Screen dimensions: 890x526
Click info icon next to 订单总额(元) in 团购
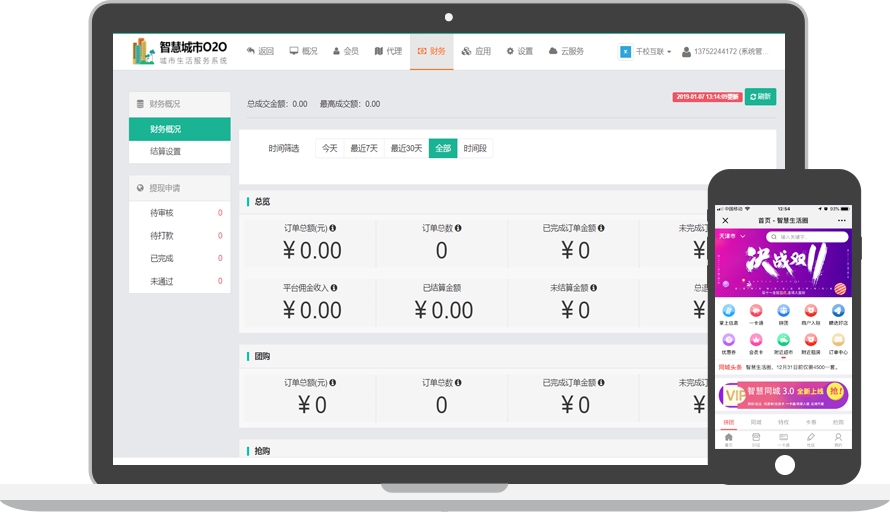[x=333, y=383]
